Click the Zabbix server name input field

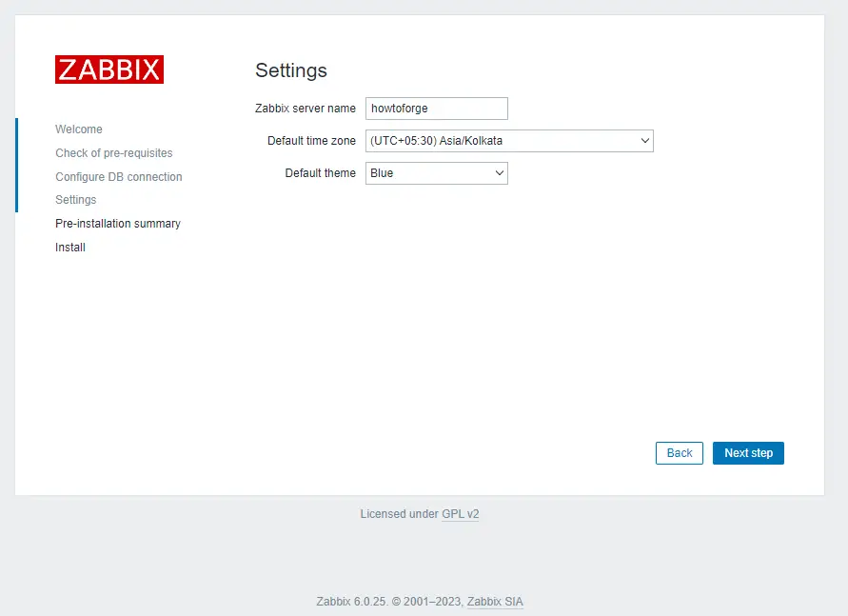point(436,108)
